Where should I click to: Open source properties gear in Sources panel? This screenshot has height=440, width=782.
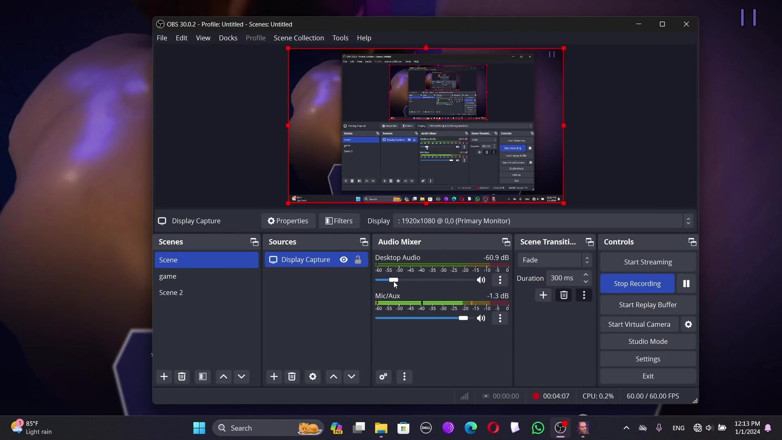coord(313,377)
